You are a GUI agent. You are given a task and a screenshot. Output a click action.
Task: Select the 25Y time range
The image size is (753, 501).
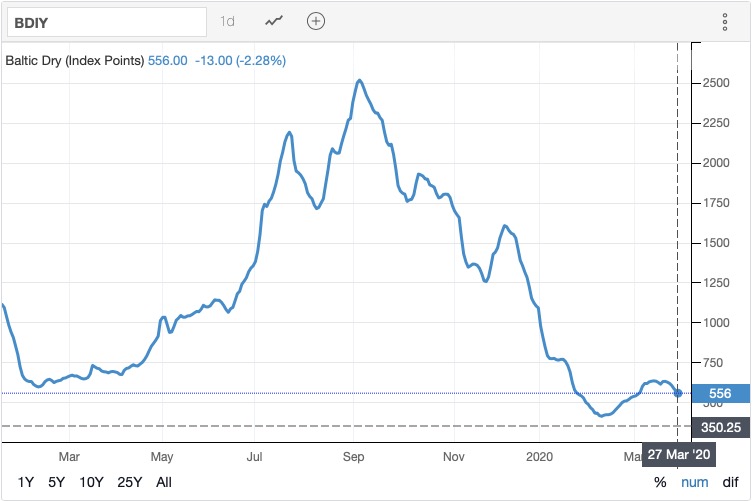click(x=130, y=482)
